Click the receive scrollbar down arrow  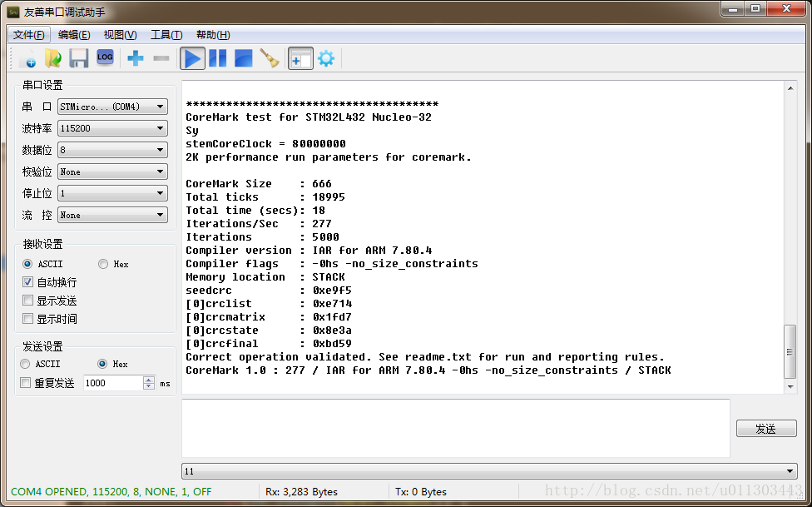point(790,386)
